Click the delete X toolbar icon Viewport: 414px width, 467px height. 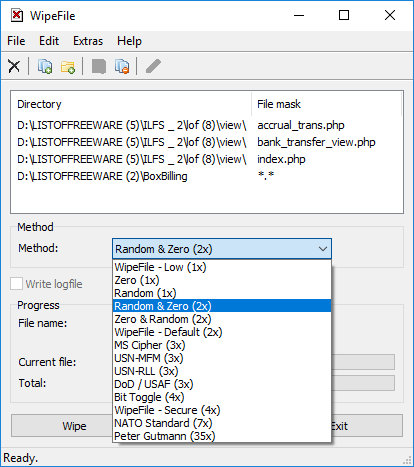coord(14,66)
